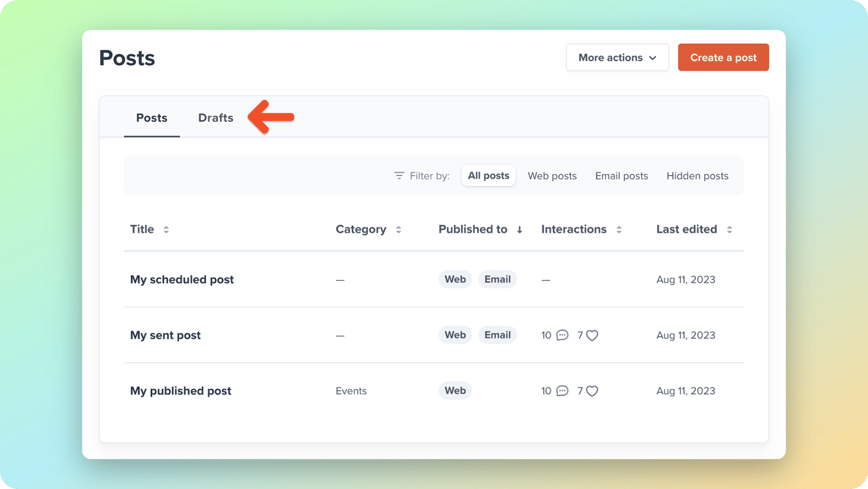The image size is (868, 489).
Task: Click the Create a post button
Action: point(723,57)
